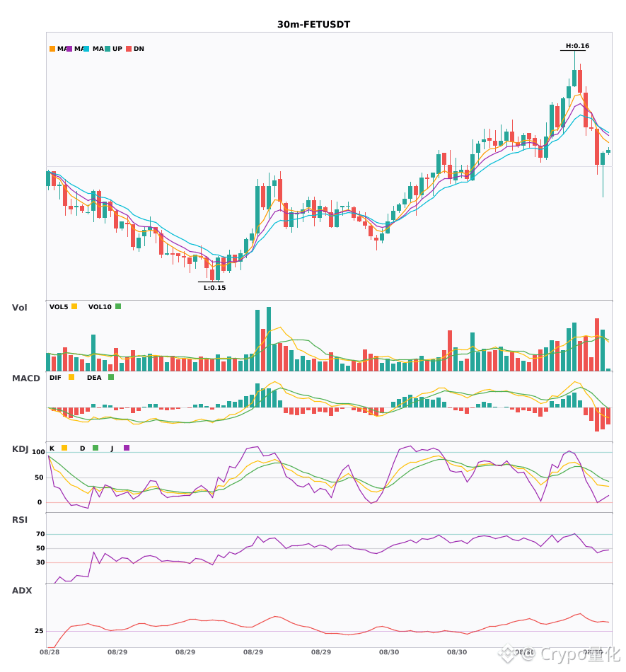
Task: Select the ADX panel label
Action: pos(22,591)
